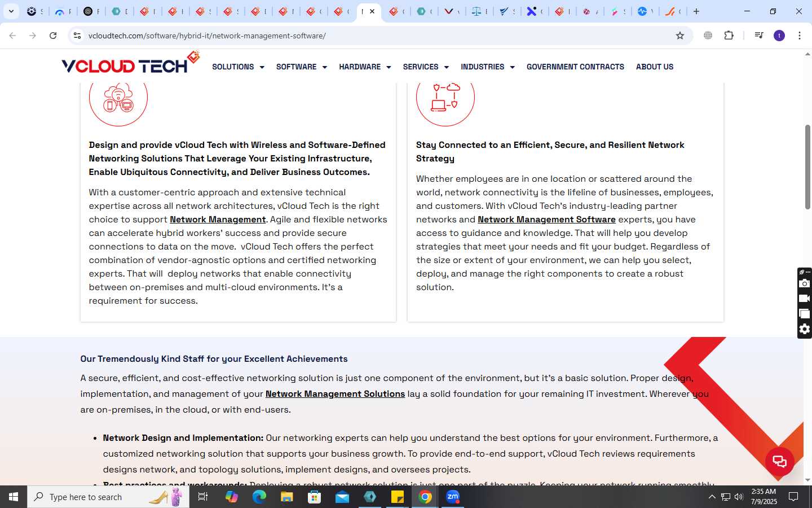Open the red live chat bubble
This screenshot has height=508, width=812.
(780, 461)
